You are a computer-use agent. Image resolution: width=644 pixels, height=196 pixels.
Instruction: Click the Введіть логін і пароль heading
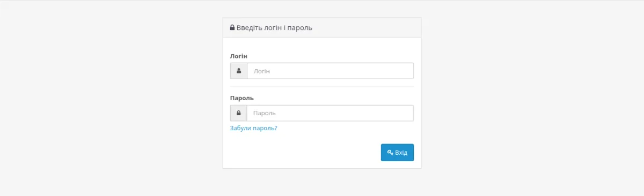[x=274, y=27]
